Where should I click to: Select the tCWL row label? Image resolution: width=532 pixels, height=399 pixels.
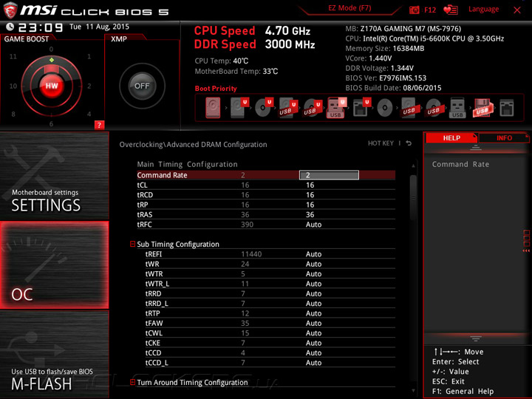154,332
